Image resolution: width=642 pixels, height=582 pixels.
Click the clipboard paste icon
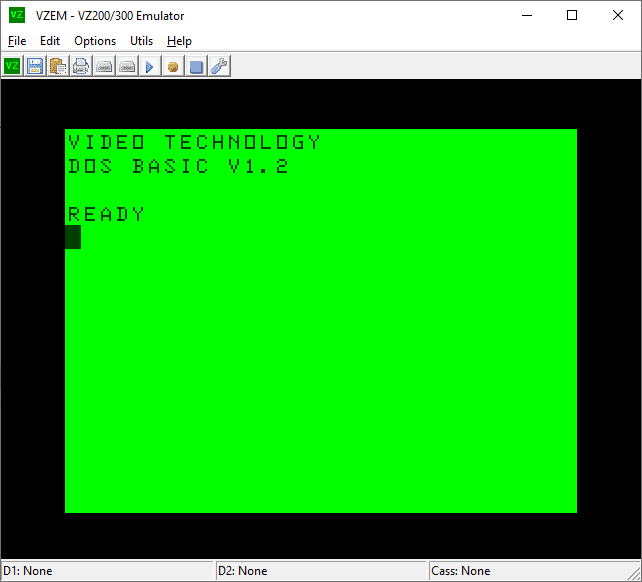click(x=58, y=66)
